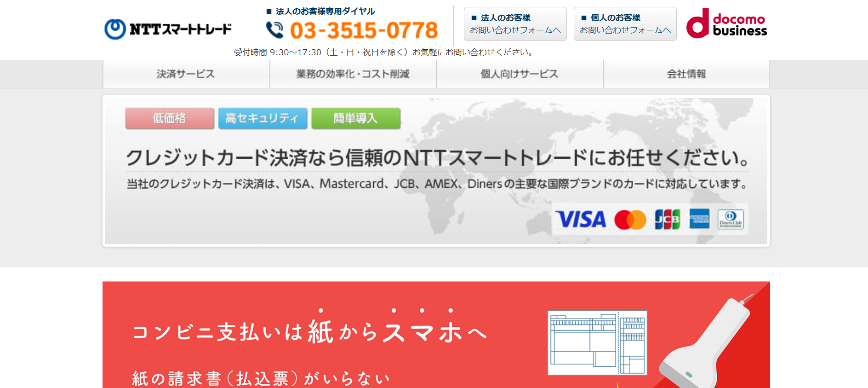Open 個人のお客様 inquiry form
The image size is (868, 388).
(x=625, y=24)
